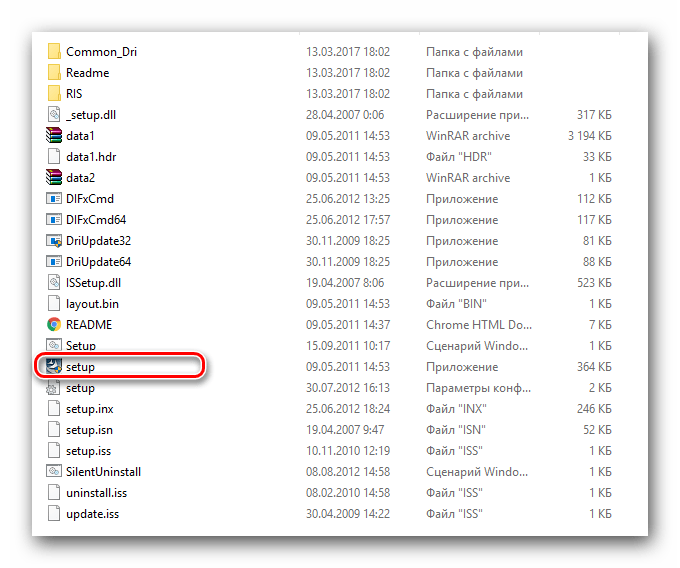Select the file name "update.iss"
Viewport: 680px width, 568px height.
pos(92,514)
